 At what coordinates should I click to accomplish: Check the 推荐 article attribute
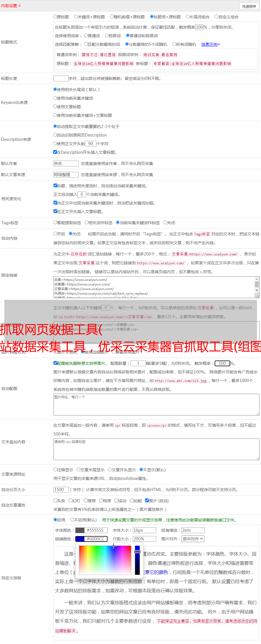point(86,501)
